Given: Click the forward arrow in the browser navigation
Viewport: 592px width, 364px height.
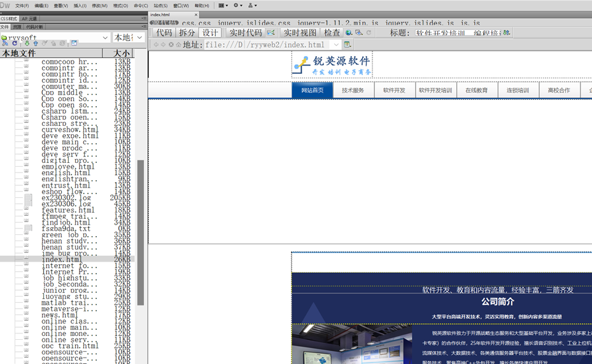Looking at the screenshot, I should 163,45.
